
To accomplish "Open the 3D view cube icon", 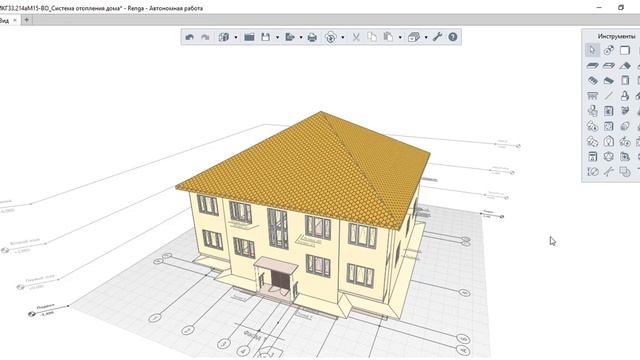I will point(224,37).
